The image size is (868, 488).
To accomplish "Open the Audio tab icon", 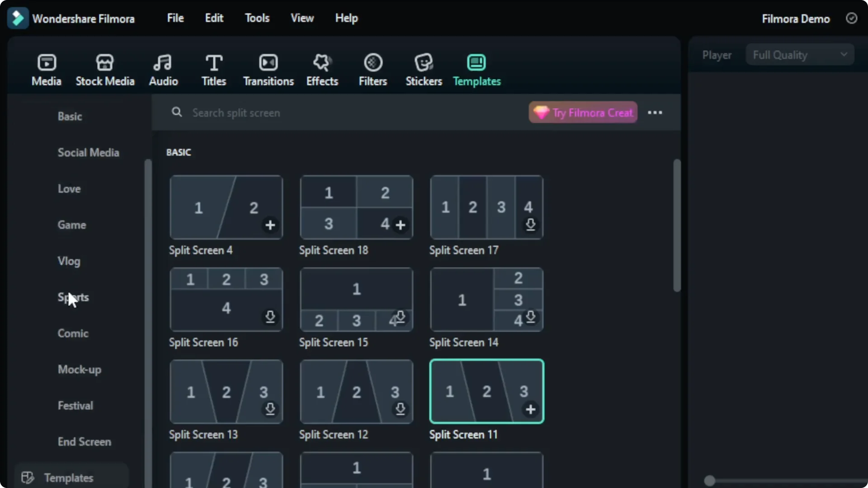I will [163, 63].
